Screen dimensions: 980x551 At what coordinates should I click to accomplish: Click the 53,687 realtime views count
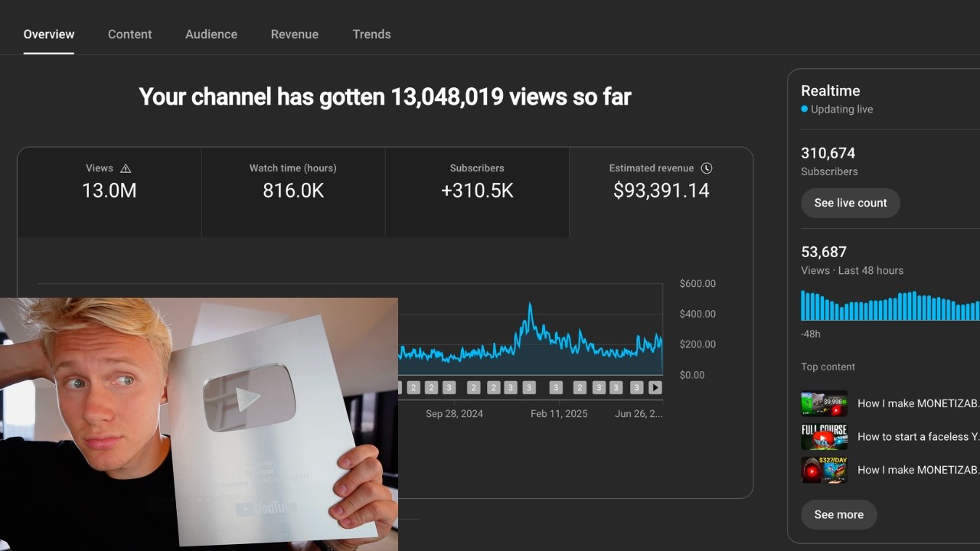tap(824, 252)
